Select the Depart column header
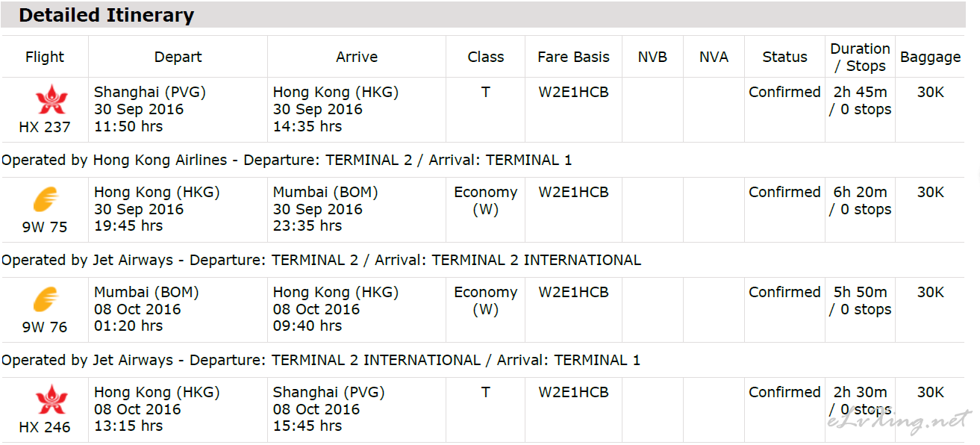The image size is (980, 445). [x=178, y=57]
